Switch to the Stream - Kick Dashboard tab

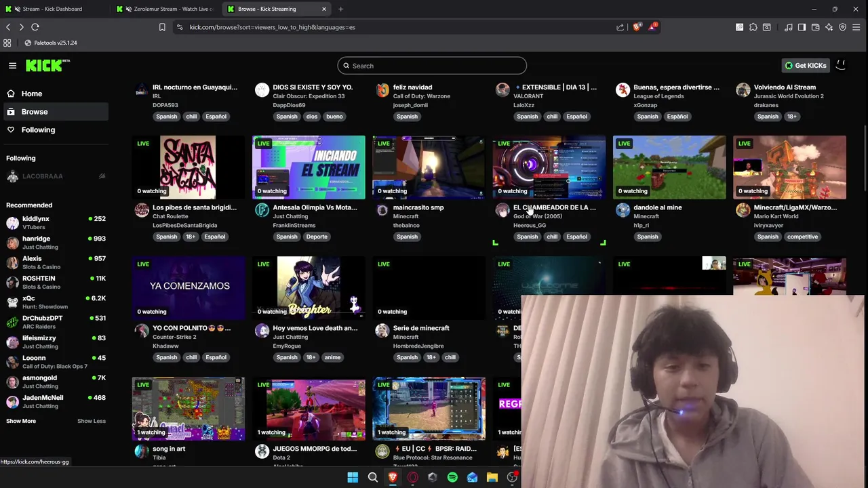(53, 9)
